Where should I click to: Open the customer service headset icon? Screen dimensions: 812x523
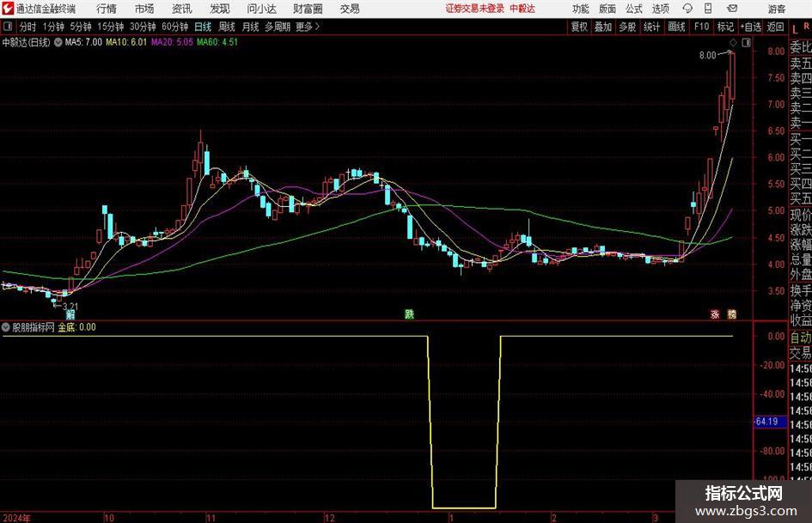[x=687, y=9]
